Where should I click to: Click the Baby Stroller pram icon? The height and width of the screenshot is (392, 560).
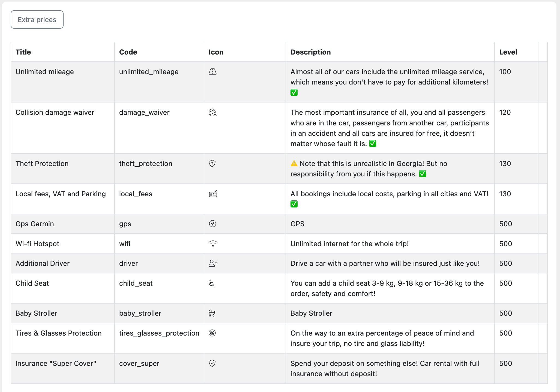pyautogui.click(x=212, y=313)
